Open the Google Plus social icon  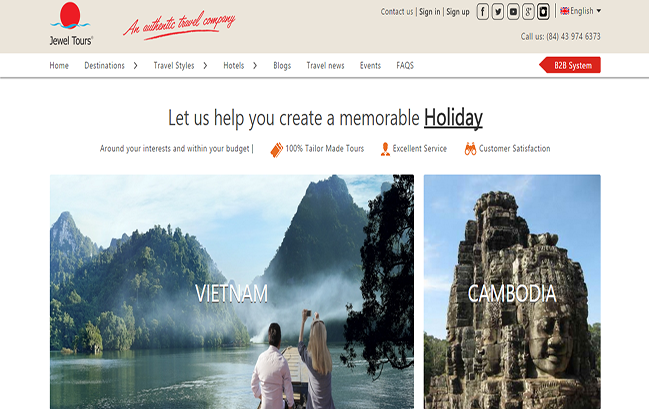528,12
